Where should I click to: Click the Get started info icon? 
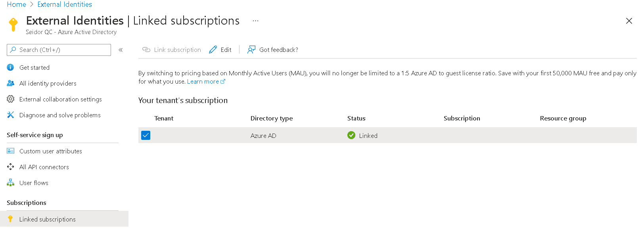click(10, 67)
